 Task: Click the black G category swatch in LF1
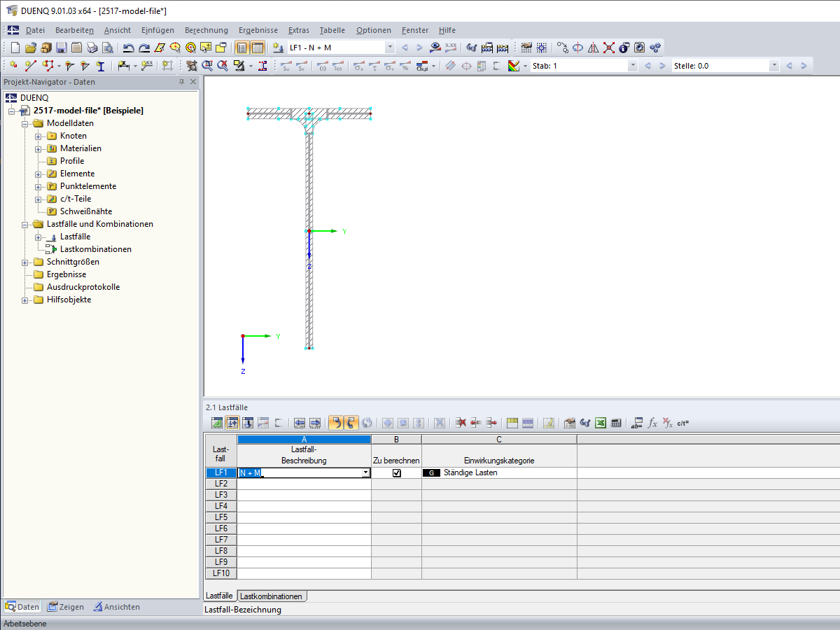[x=431, y=473]
